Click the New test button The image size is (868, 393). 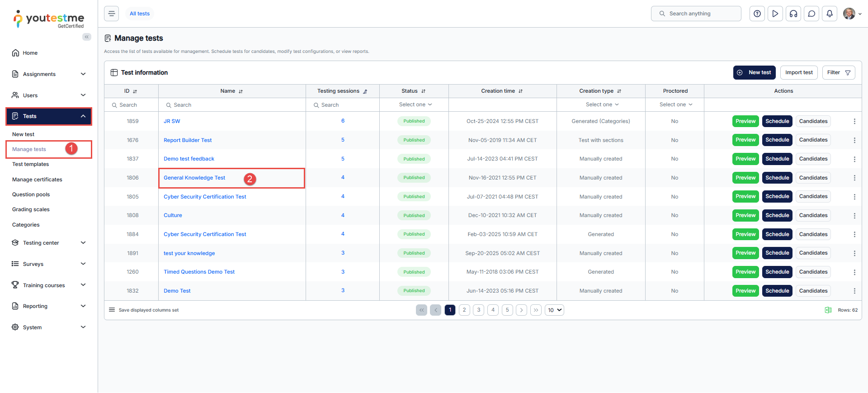click(x=754, y=72)
